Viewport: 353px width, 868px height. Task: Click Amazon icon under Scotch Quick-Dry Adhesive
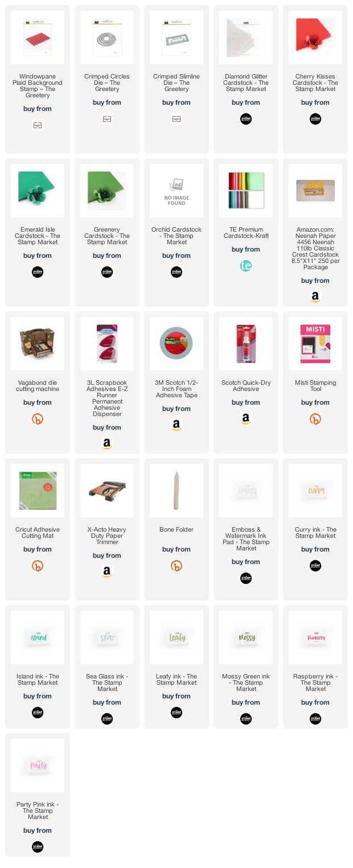click(246, 419)
